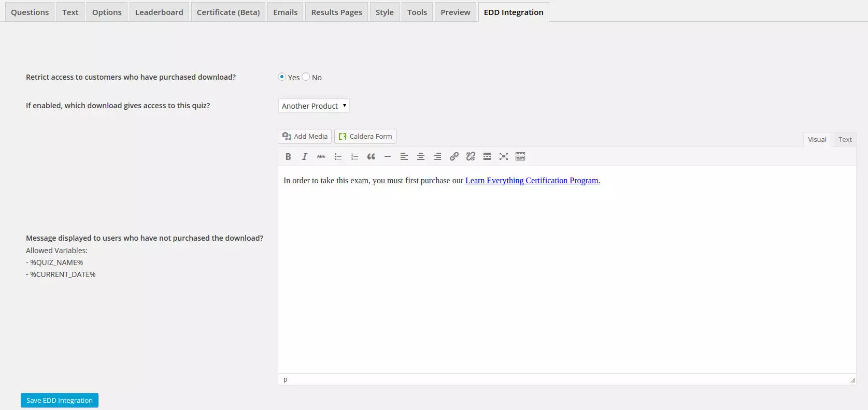Click the Add Media button
The image size is (868, 410).
click(x=305, y=136)
